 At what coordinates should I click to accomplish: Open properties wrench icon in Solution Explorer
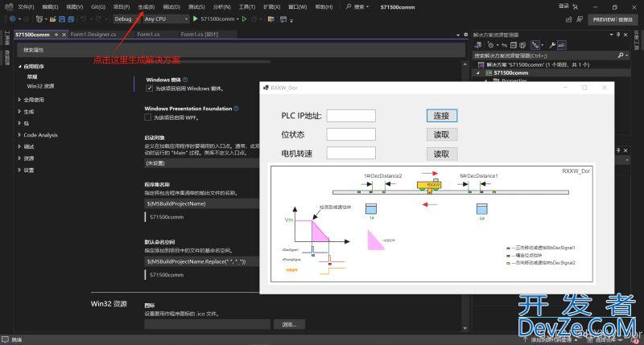(x=552, y=45)
